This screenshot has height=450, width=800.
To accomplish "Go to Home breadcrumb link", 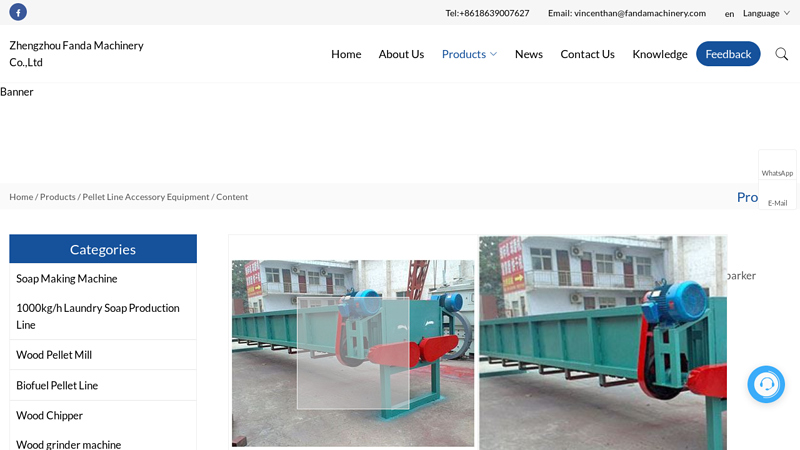I will [x=21, y=197].
